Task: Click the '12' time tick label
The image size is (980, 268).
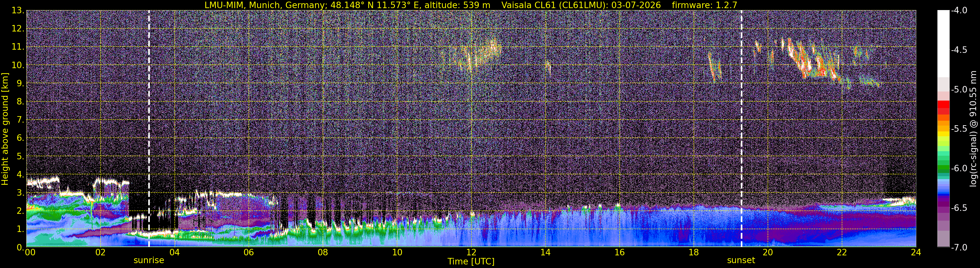Action: pos(471,252)
